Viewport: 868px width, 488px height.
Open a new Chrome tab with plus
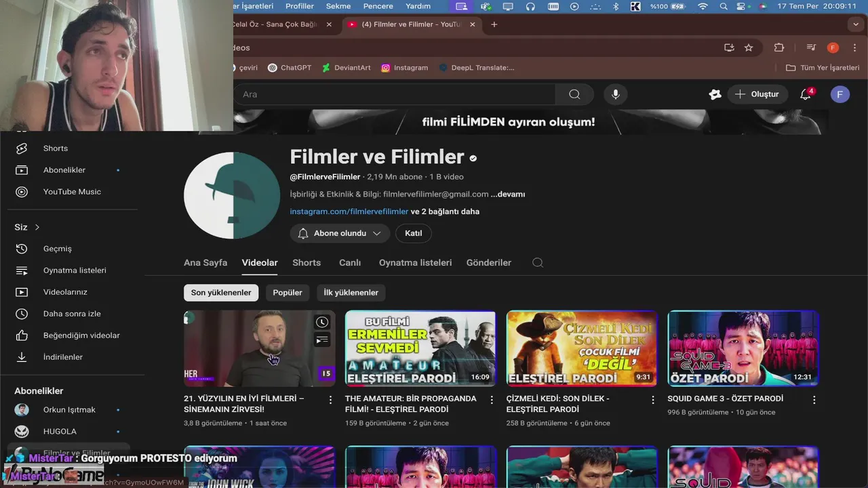point(494,24)
